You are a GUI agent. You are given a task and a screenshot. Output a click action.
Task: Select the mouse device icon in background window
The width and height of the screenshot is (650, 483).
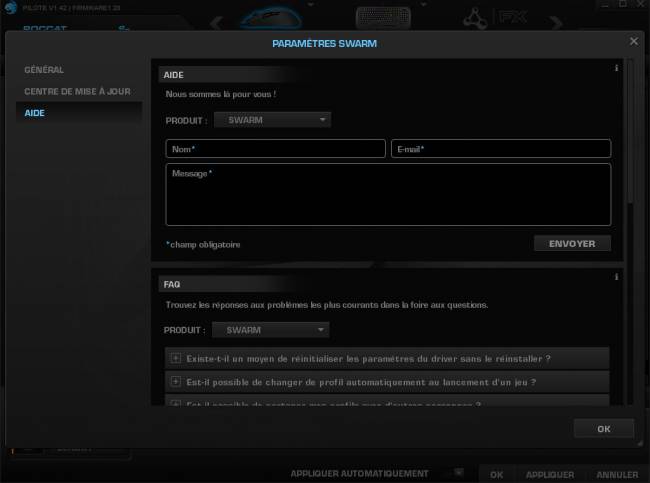pos(271,17)
